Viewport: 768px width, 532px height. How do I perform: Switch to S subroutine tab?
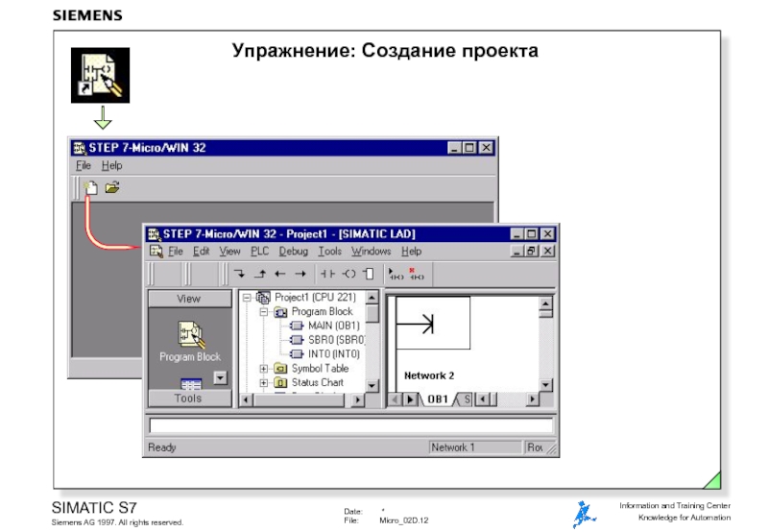tap(467, 399)
